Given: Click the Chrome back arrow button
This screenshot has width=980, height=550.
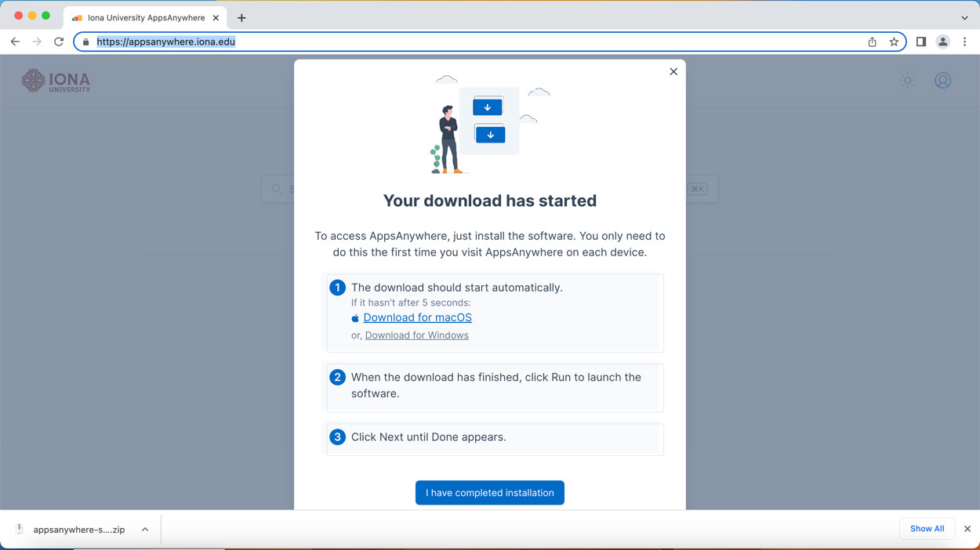Looking at the screenshot, I should tap(15, 42).
